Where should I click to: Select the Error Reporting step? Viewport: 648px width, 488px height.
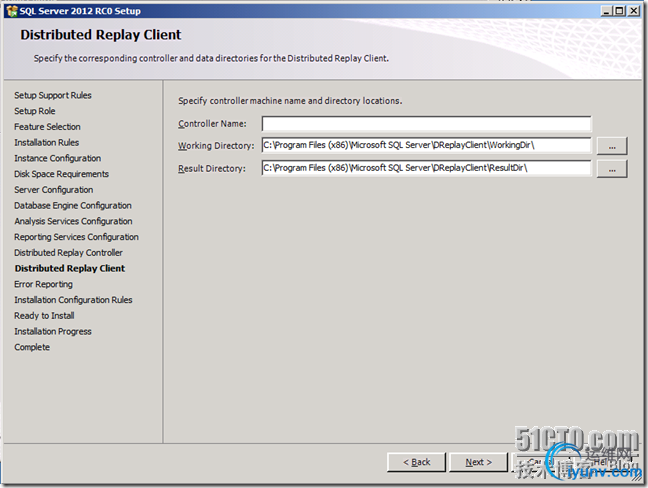click(43, 284)
